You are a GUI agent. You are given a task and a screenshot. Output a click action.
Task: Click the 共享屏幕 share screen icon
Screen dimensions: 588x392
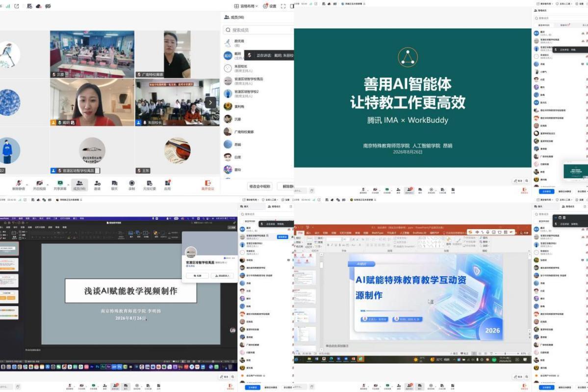tap(60, 184)
